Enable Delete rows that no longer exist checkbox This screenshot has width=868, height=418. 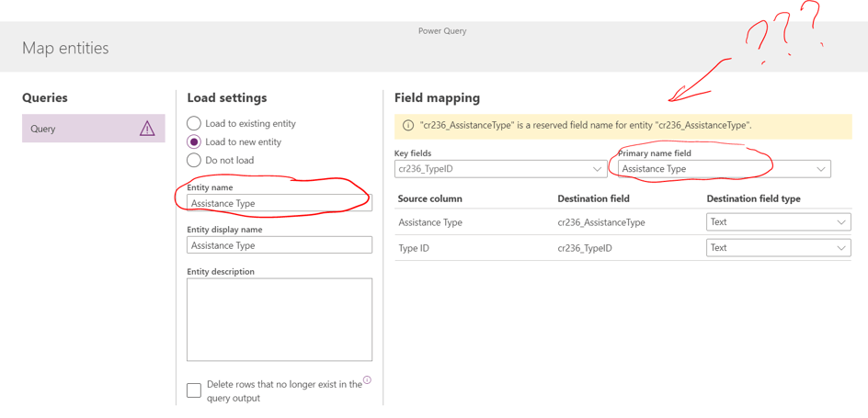tap(194, 390)
